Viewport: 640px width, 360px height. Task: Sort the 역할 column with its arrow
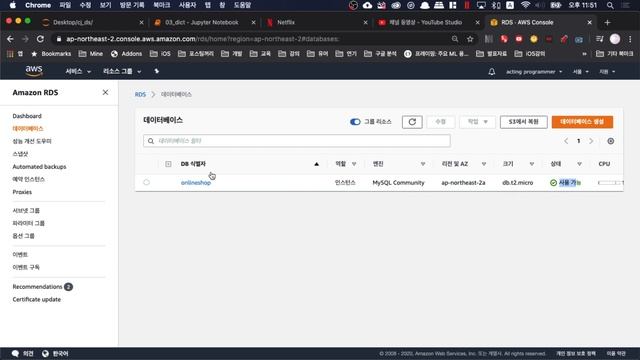(354, 164)
